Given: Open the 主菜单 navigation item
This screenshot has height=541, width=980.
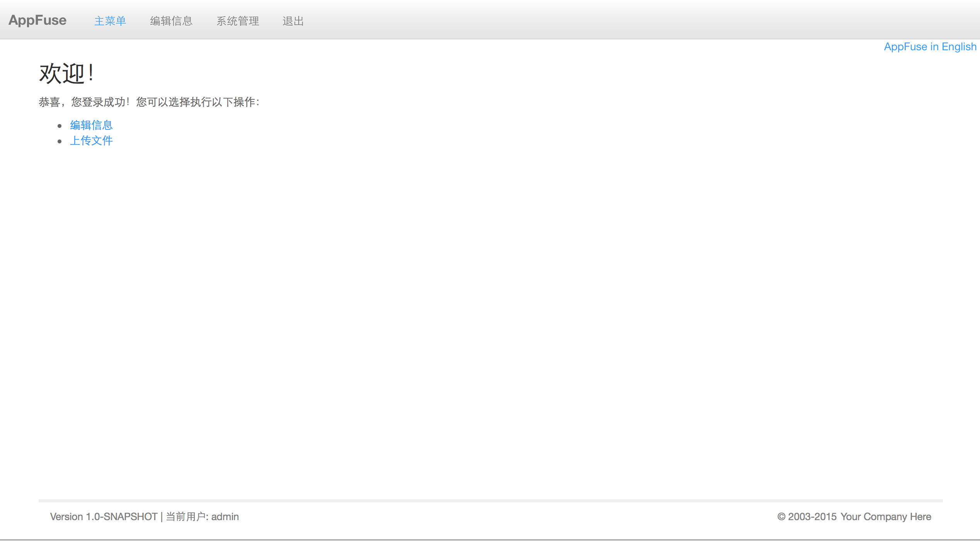Looking at the screenshot, I should coord(110,21).
